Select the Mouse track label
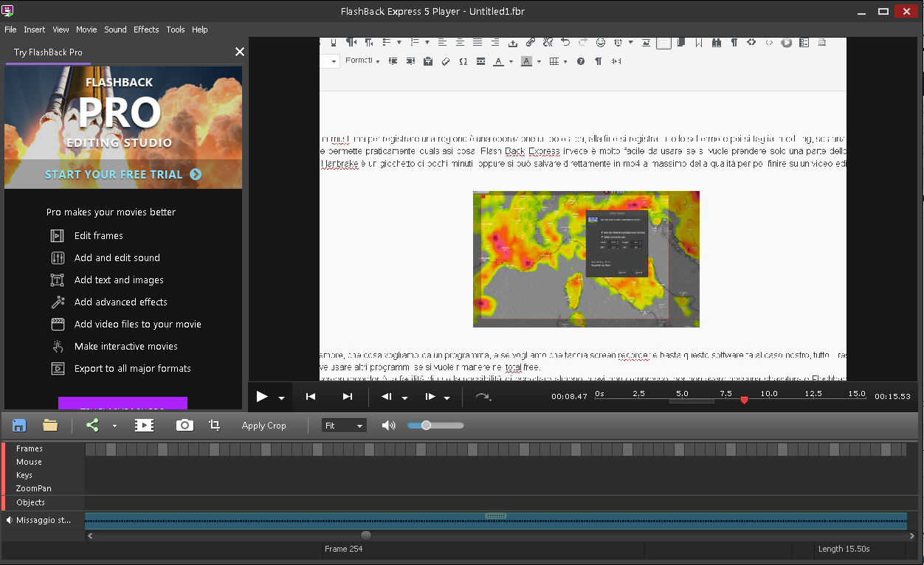Viewport: 924px width, 565px height. click(29, 462)
